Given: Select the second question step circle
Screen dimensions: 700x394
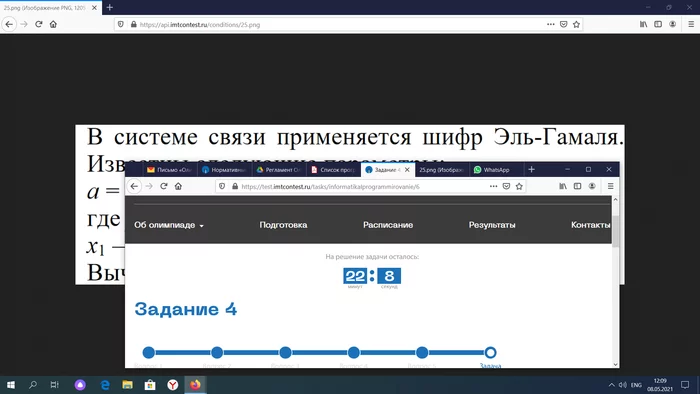Looking at the screenshot, I should [217, 353].
